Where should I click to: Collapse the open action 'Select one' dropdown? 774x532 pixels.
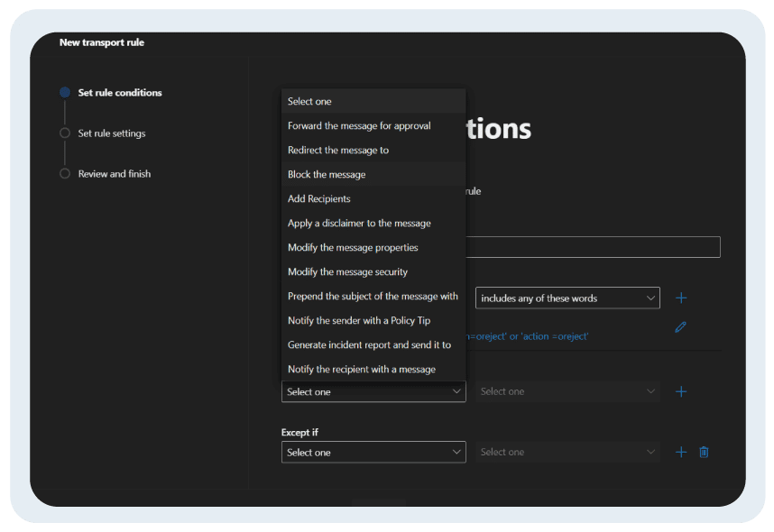coord(373,391)
